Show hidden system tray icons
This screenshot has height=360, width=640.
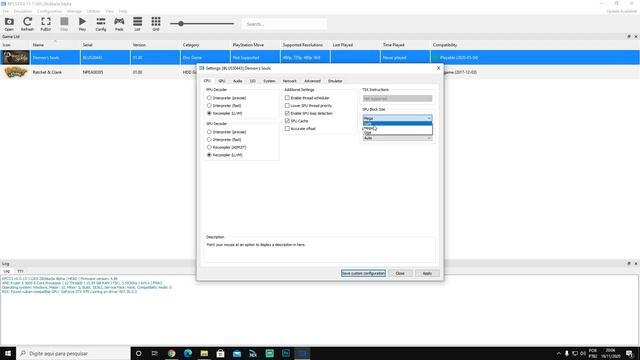click(x=558, y=353)
